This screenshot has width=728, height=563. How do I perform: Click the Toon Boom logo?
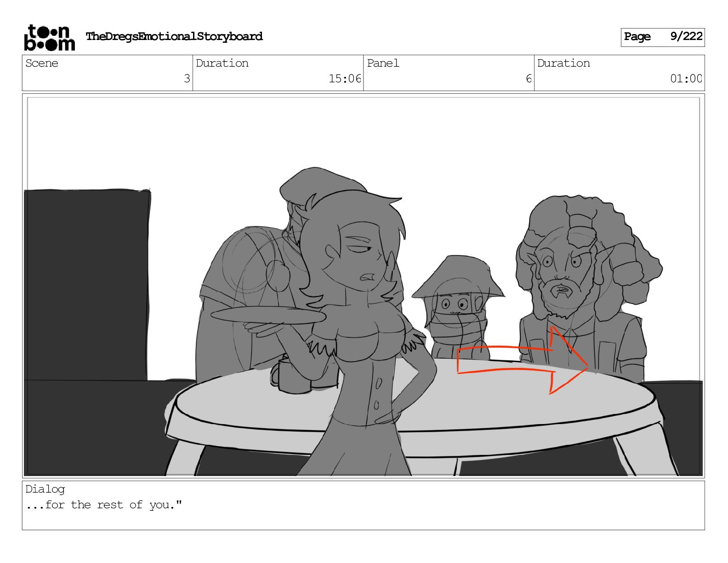pyautogui.click(x=49, y=38)
